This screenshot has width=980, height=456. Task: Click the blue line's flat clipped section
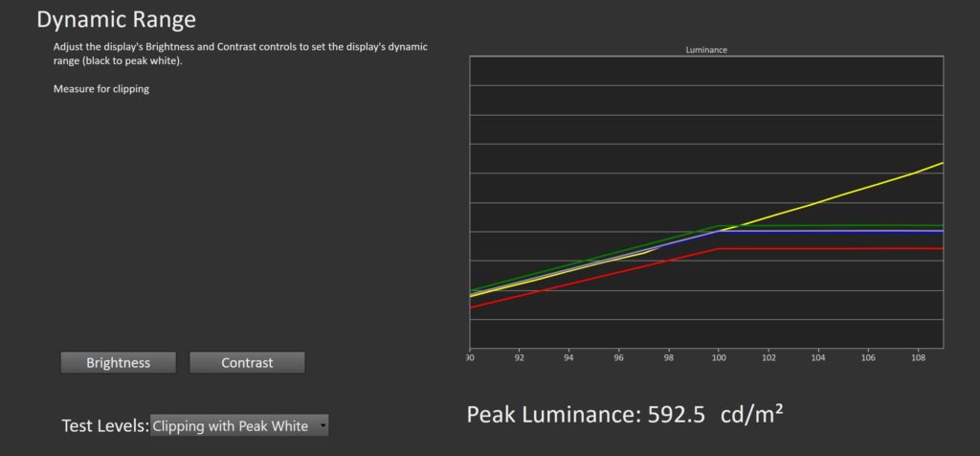coord(833,231)
